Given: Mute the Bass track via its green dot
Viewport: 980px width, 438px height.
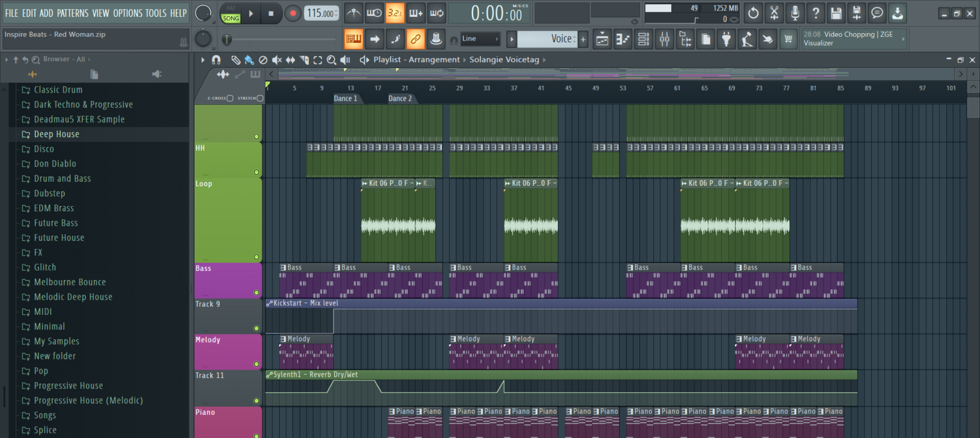Looking at the screenshot, I should (256, 293).
